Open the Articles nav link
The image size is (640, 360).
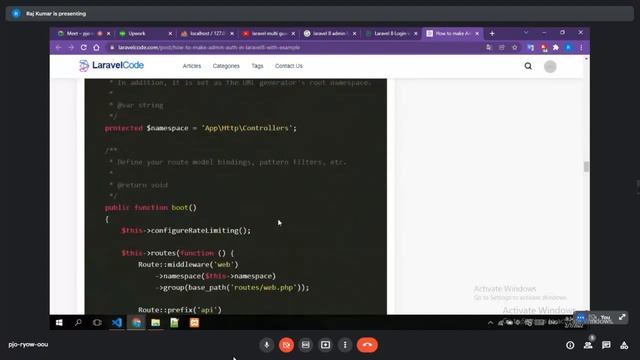pyautogui.click(x=192, y=66)
